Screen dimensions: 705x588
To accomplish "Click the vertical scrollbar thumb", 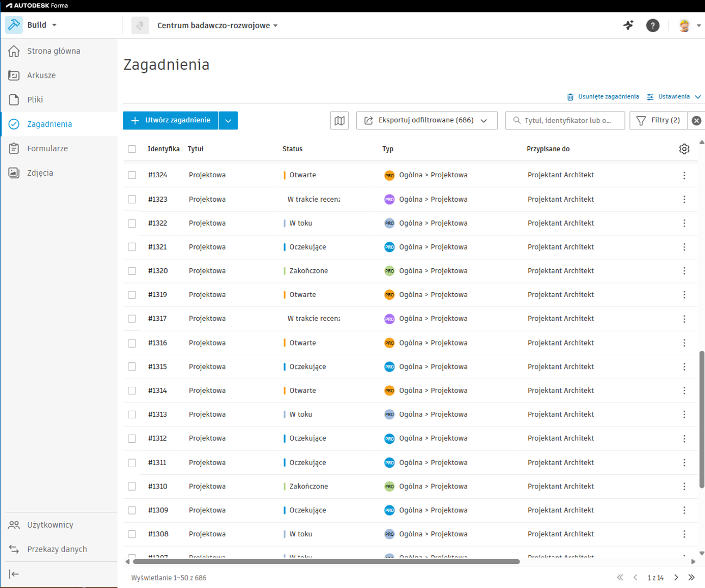I will click(x=702, y=420).
